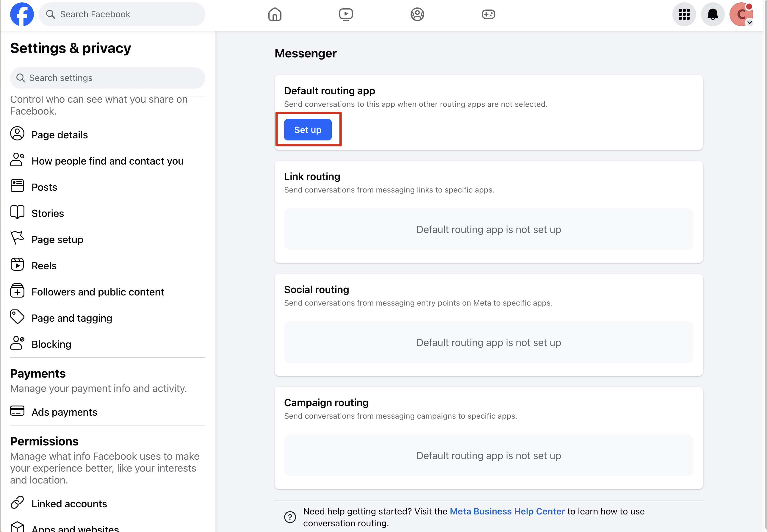This screenshot has height=532, width=767.
Task: Open the Gaming icon in top bar
Action: pos(488,14)
